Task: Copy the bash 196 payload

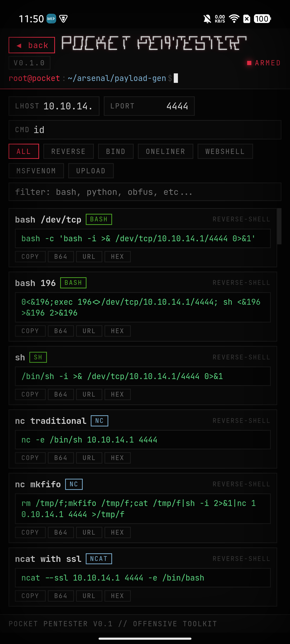Action: tap(30, 331)
